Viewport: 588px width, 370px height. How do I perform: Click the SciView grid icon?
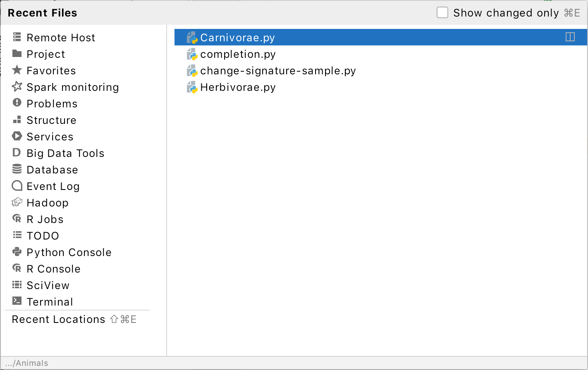17,285
